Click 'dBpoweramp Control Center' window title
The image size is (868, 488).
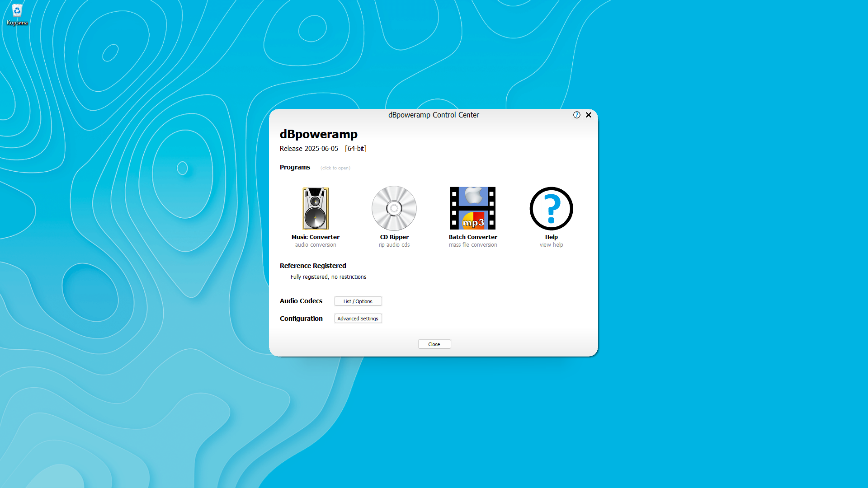434,115
